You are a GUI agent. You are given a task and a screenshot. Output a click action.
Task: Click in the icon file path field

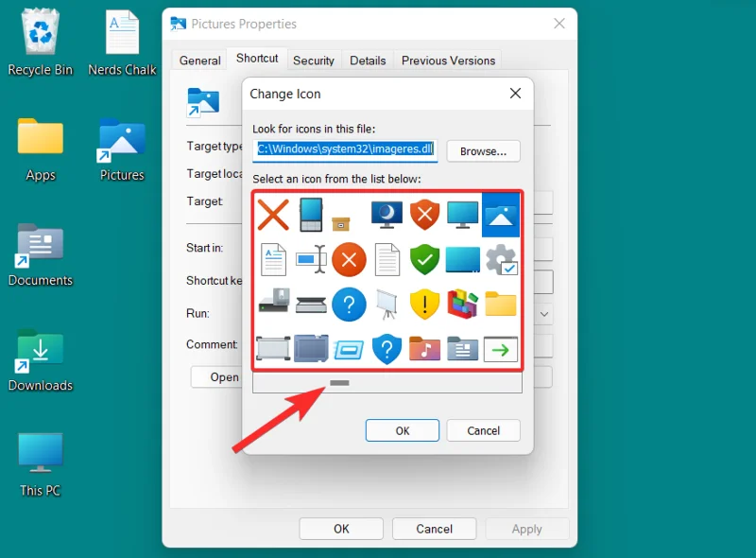[345, 148]
